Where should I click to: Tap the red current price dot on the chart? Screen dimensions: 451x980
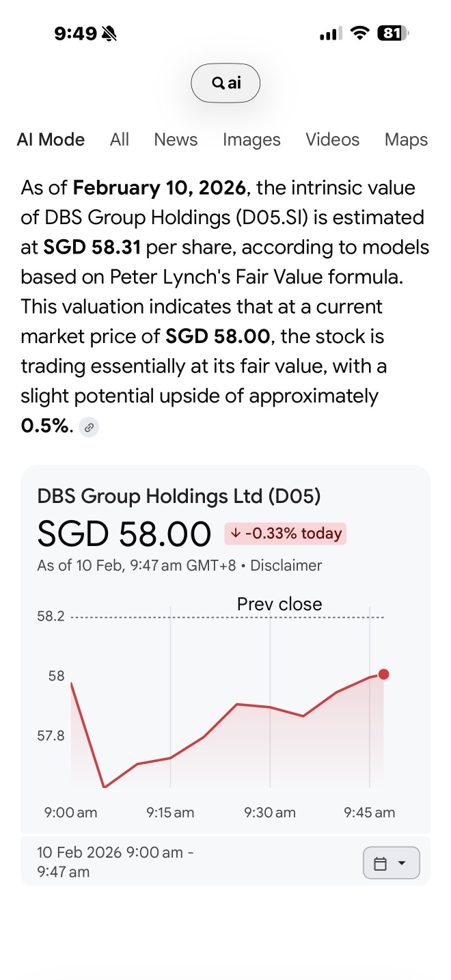[x=383, y=675]
